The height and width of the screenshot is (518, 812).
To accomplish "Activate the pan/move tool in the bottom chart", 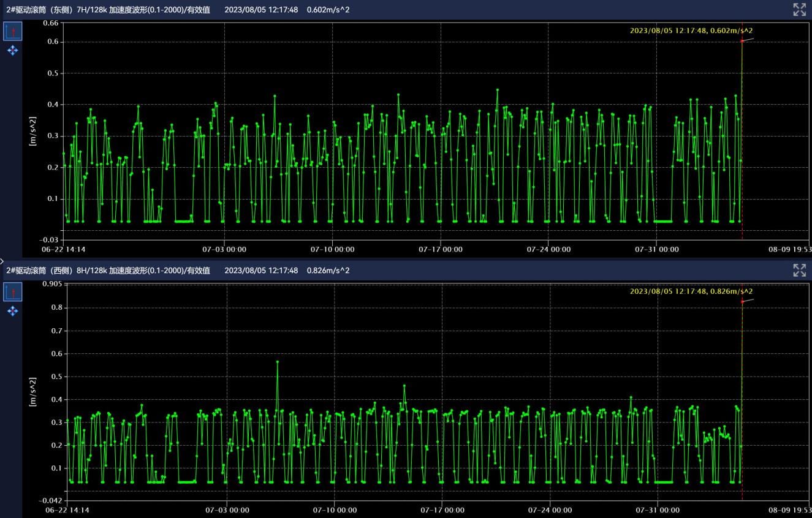I will [x=13, y=311].
